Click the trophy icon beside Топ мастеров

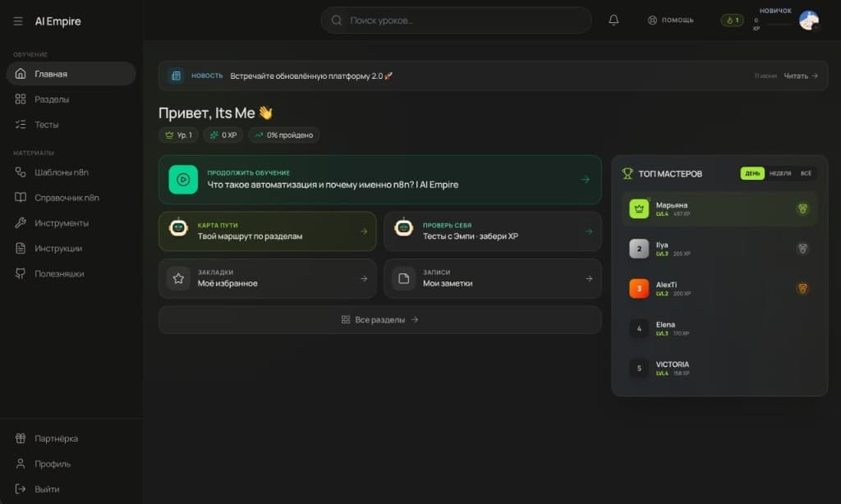click(x=627, y=174)
